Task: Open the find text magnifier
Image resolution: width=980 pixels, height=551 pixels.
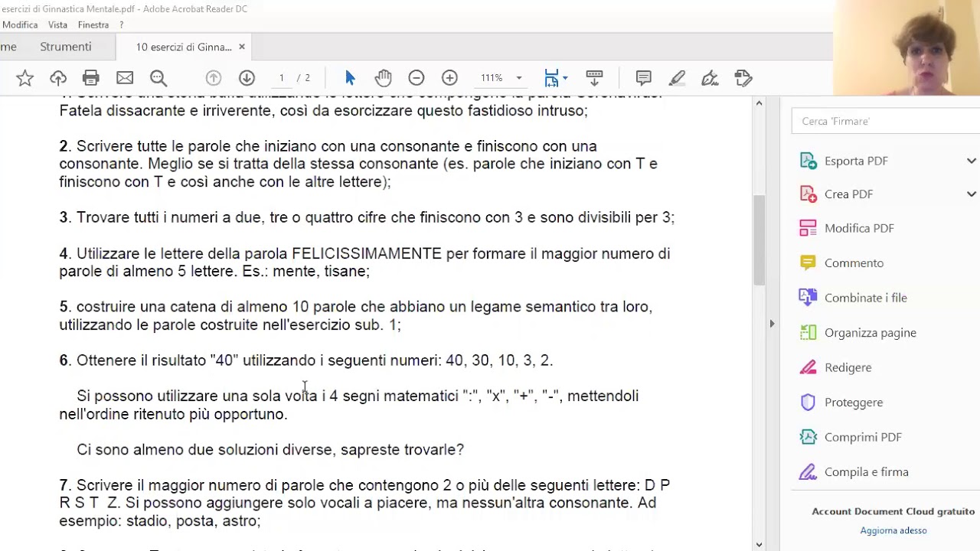Action: click(158, 78)
